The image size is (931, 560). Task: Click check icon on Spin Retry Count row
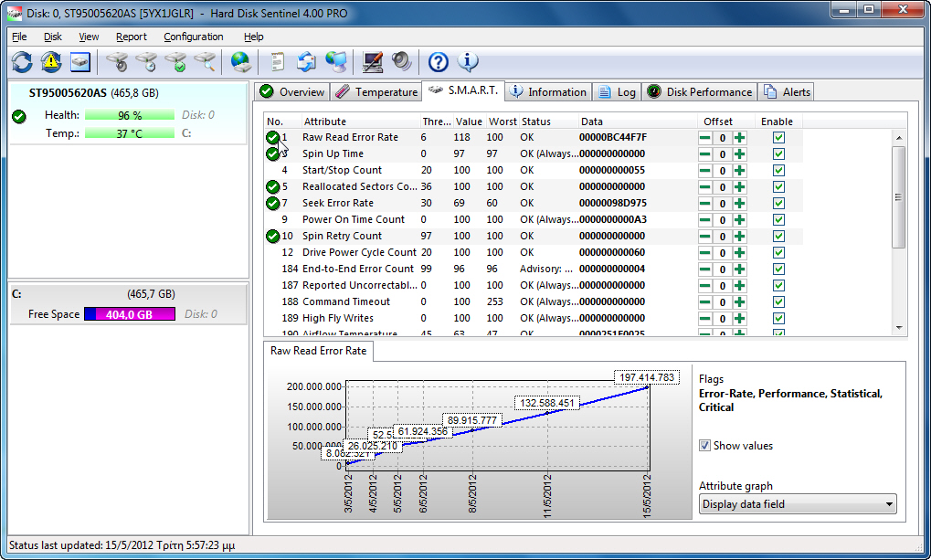(272, 237)
